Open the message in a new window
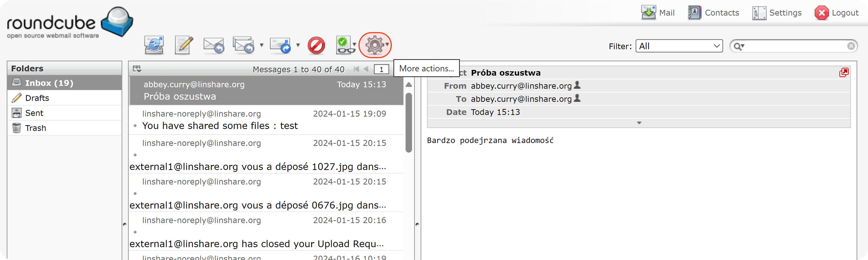The height and width of the screenshot is (260, 868). coord(844,72)
